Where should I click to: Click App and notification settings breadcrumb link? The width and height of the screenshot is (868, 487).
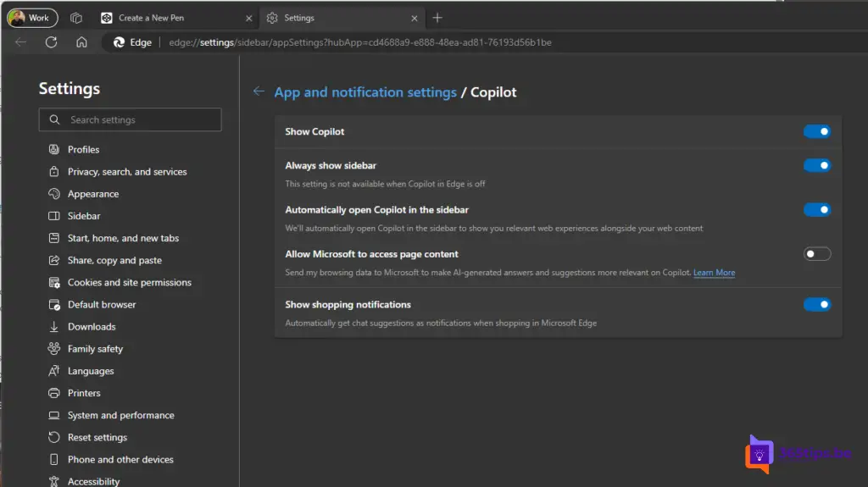365,92
